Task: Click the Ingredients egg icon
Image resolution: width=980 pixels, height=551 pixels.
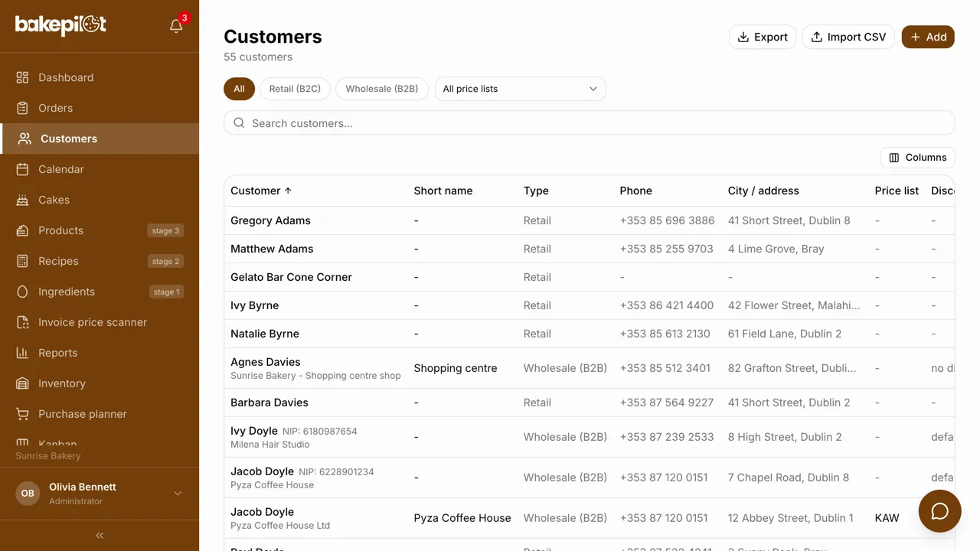Action: point(23,292)
